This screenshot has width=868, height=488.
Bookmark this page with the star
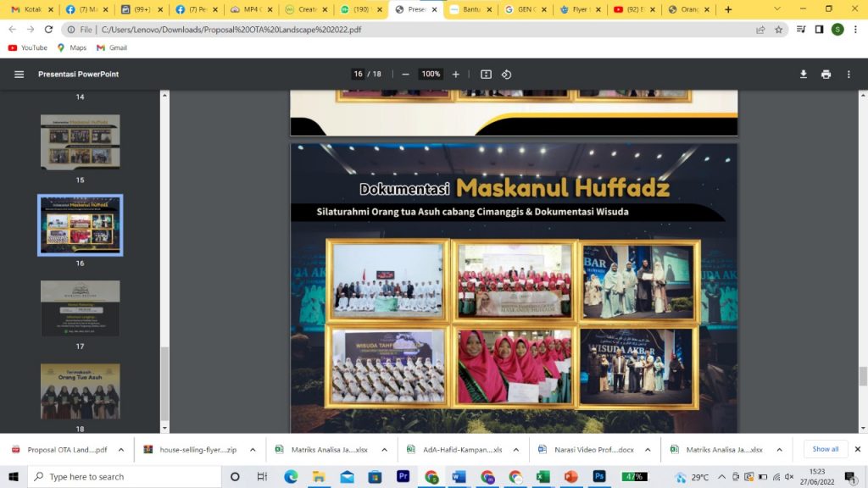(x=779, y=30)
